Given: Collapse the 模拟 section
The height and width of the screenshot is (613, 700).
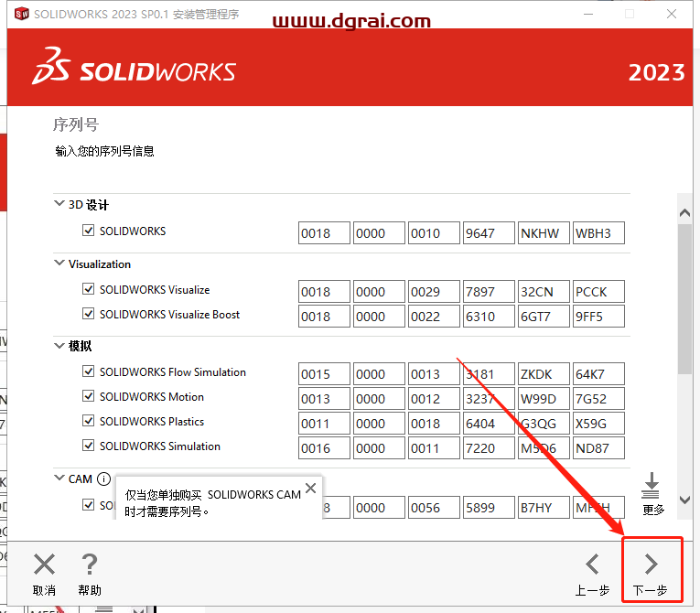Looking at the screenshot, I should [x=59, y=346].
